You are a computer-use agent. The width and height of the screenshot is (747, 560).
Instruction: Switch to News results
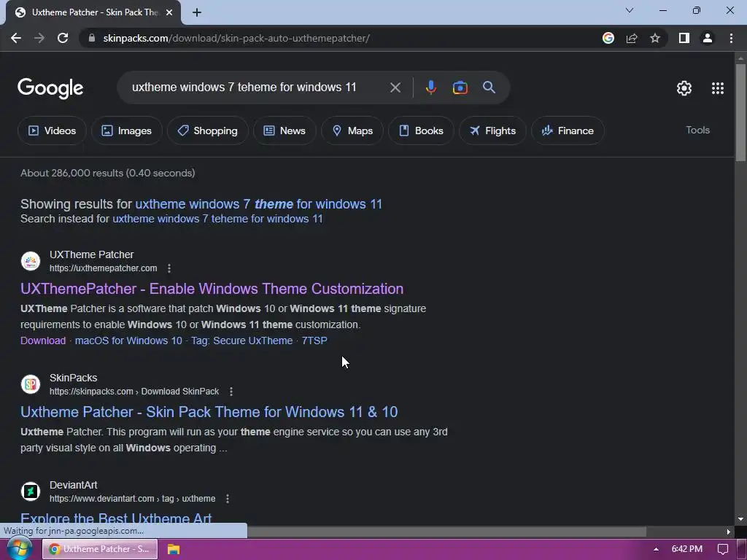click(285, 131)
